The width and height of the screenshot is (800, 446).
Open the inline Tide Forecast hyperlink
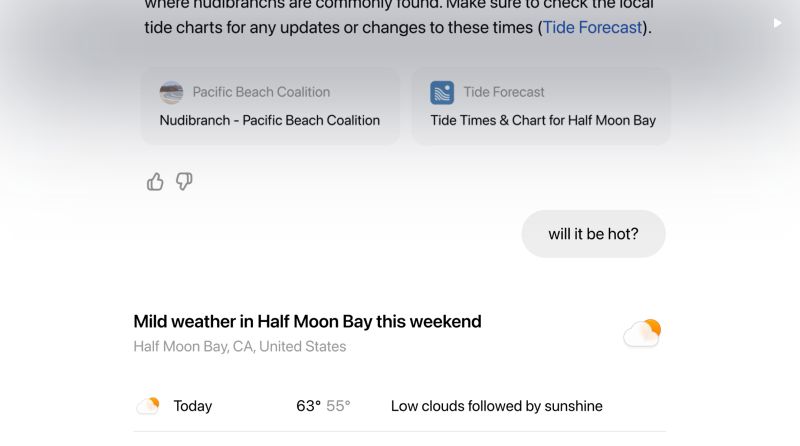[592, 27]
